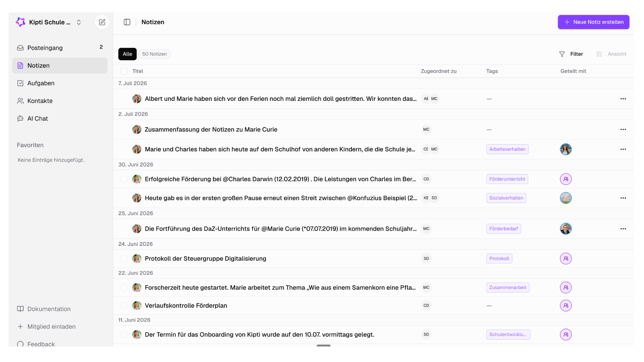The width and height of the screenshot is (644, 362).
Task: Open the compose new note pencil icon
Action: 102,22
